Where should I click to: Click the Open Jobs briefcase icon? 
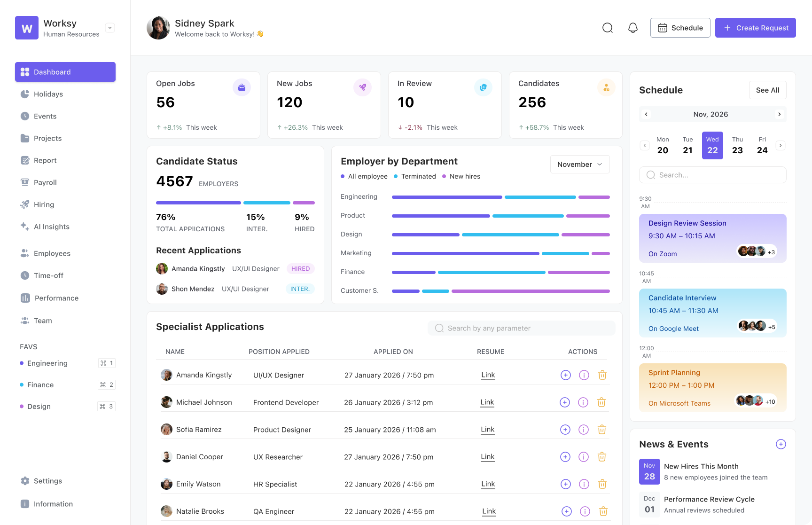tap(242, 87)
